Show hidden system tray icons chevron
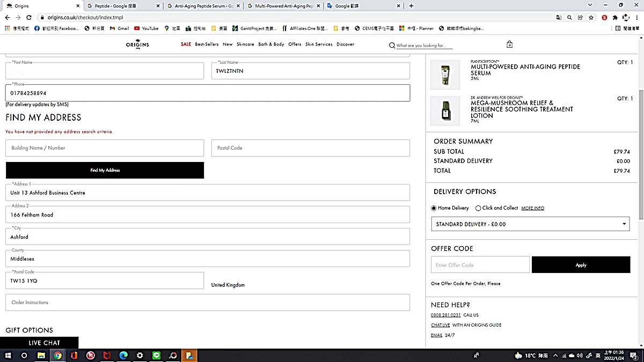The height and width of the screenshot is (362, 644). (555, 355)
